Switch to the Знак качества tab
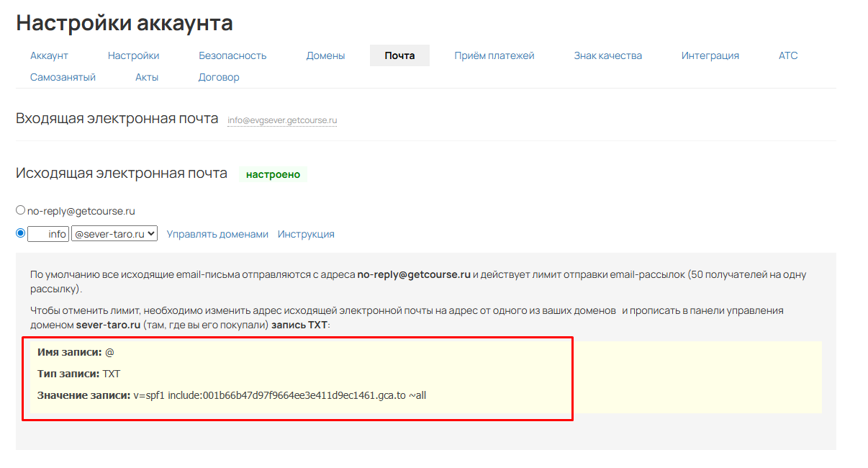This screenshot has height=468, width=868. tap(607, 55)
